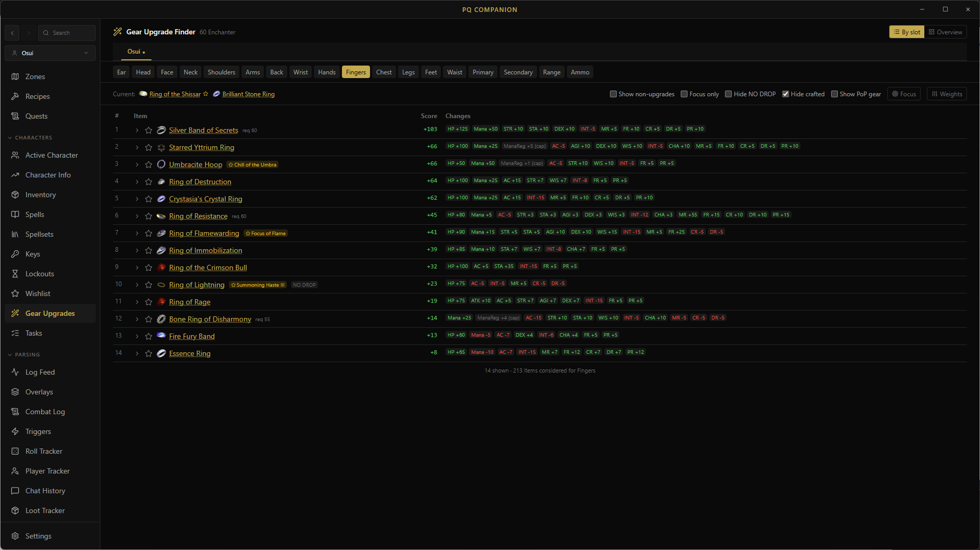The height and width of the screenshot is (550, 980).
Task: Click the Silver Band of Secrets item icon
Action: (x=161, y=130)
